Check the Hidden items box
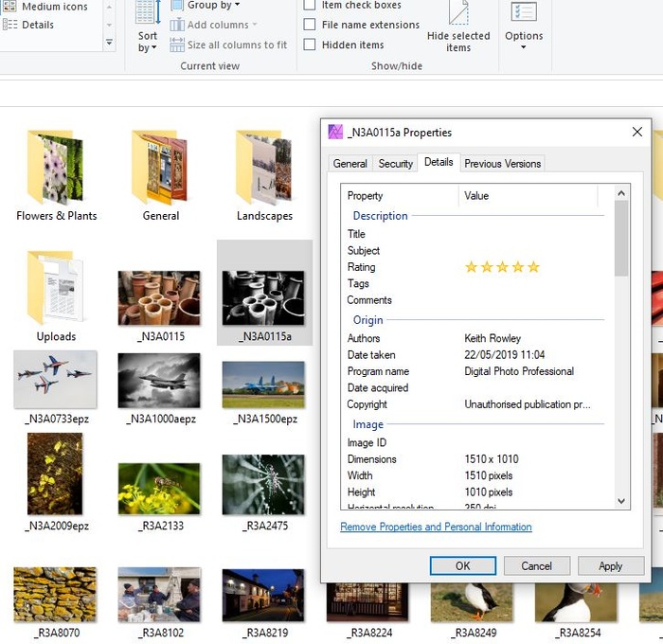Screen dimensions: 663x644 click(x=310, y=45)
